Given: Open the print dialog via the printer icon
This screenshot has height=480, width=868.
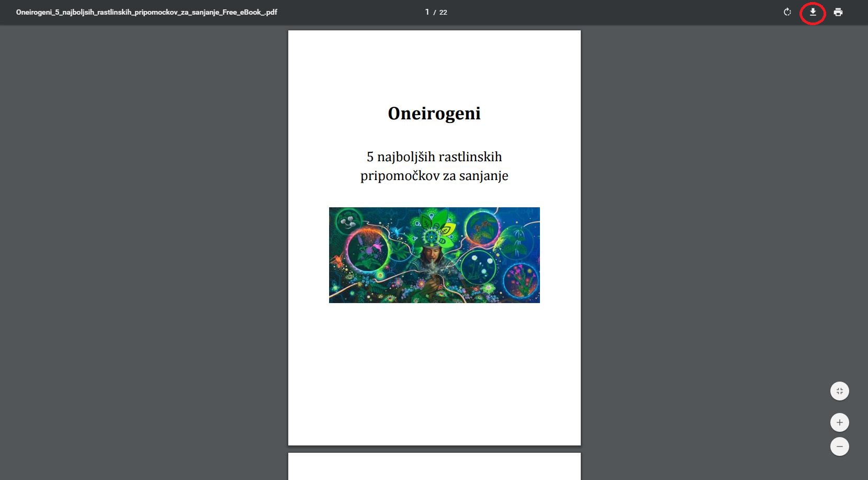Looking at the screenshot, I should click(838, 12).
